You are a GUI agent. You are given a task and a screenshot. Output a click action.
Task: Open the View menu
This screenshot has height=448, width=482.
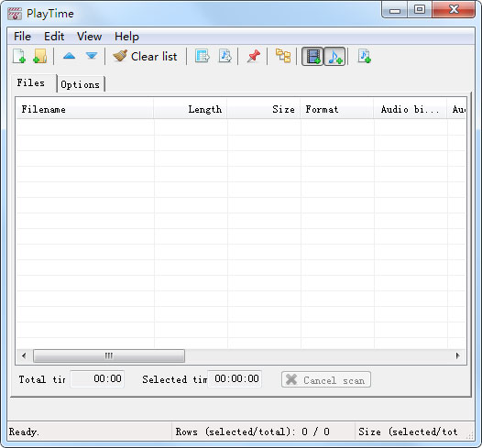pyautogui.click(x=89, y=37)
